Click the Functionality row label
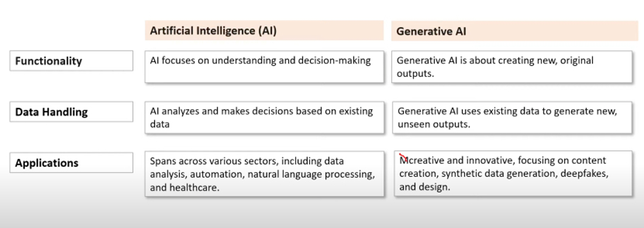 pos(71,61)
